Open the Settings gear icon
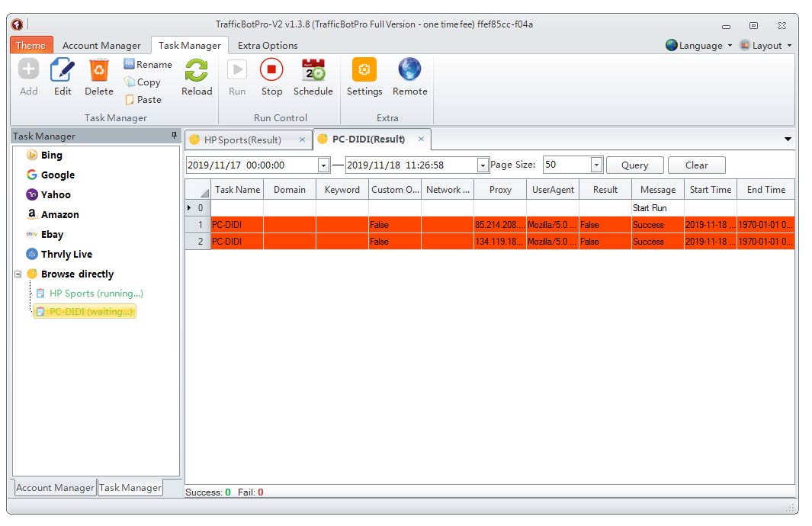The image size is (812, 526). tap(364, 71)
